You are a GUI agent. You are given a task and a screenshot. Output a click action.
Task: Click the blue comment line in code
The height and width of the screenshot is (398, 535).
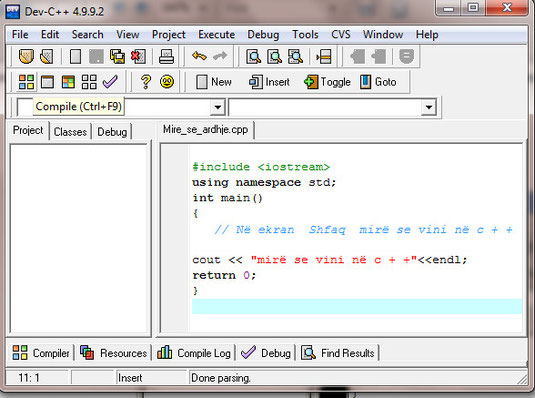click(363, 229)
